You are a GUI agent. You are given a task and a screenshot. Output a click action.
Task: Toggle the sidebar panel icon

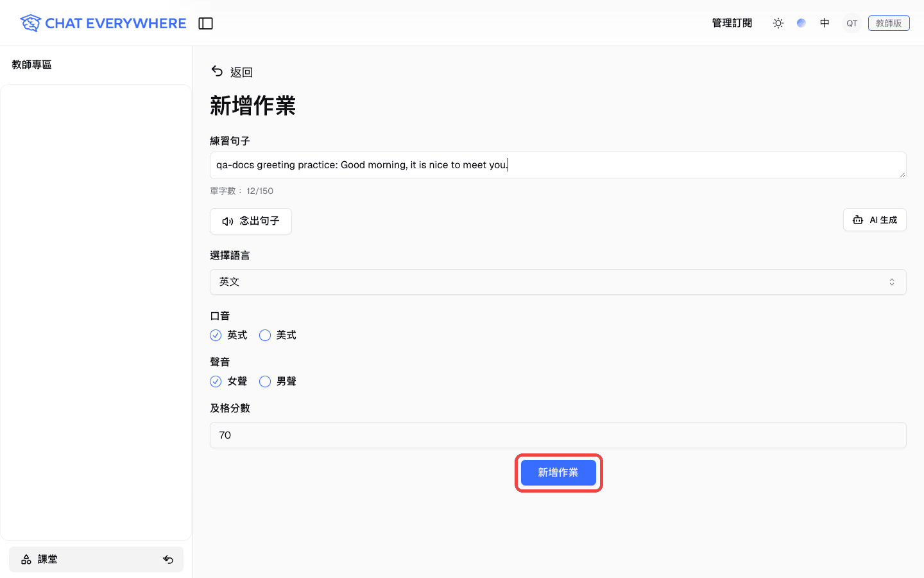(206, 23)
